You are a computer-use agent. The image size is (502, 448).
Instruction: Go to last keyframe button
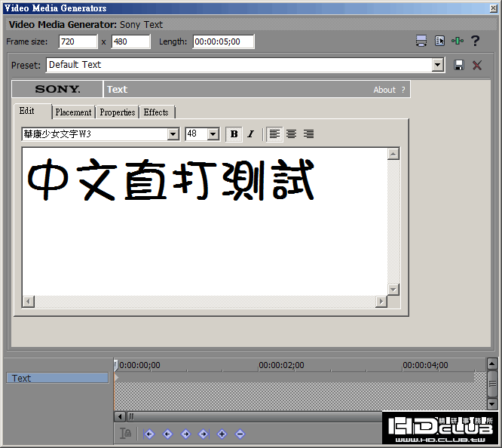tap(204, 434)
